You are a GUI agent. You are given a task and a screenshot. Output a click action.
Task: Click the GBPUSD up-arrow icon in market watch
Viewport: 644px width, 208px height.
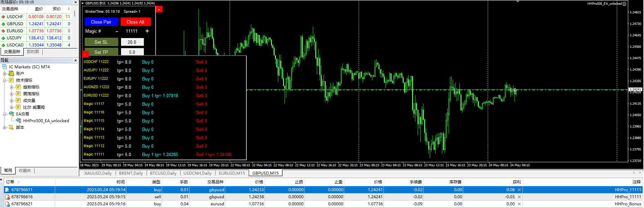(x=3, y=24)
